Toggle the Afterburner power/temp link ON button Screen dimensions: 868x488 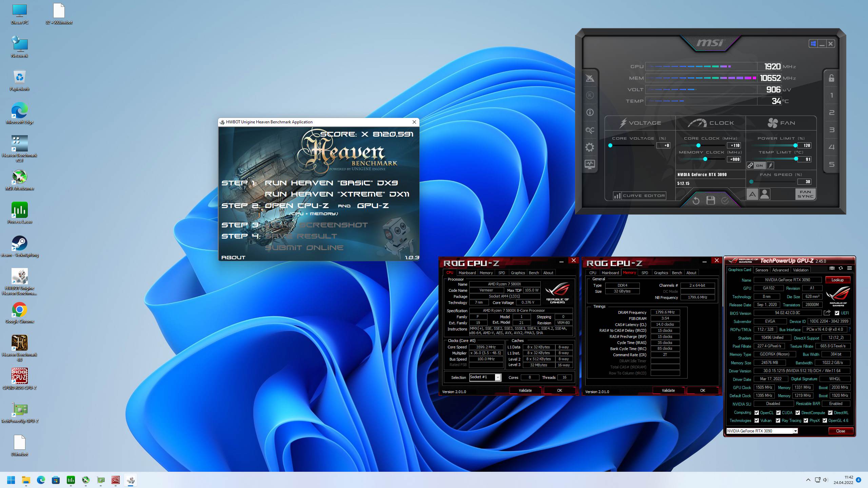coord(759,166)
